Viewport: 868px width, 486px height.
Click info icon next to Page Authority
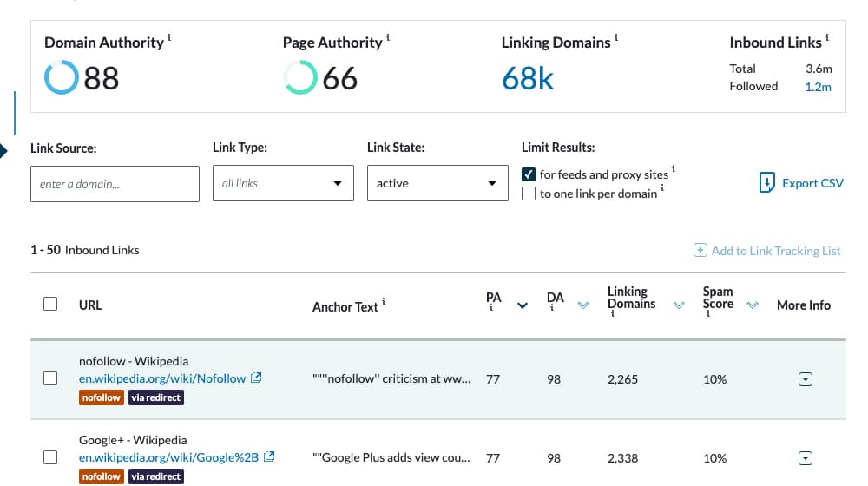pos(388,37)
